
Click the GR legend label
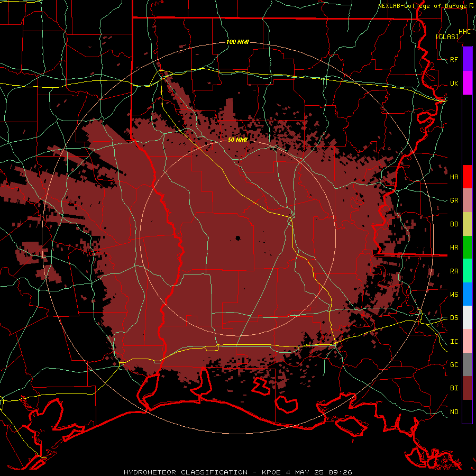point(454,200)
